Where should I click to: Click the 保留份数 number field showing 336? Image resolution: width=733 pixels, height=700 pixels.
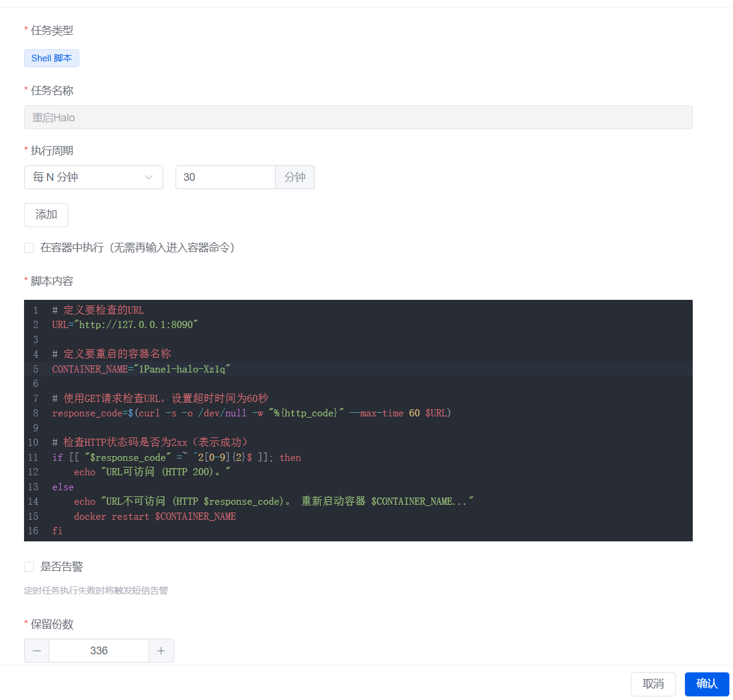point(99,651)
